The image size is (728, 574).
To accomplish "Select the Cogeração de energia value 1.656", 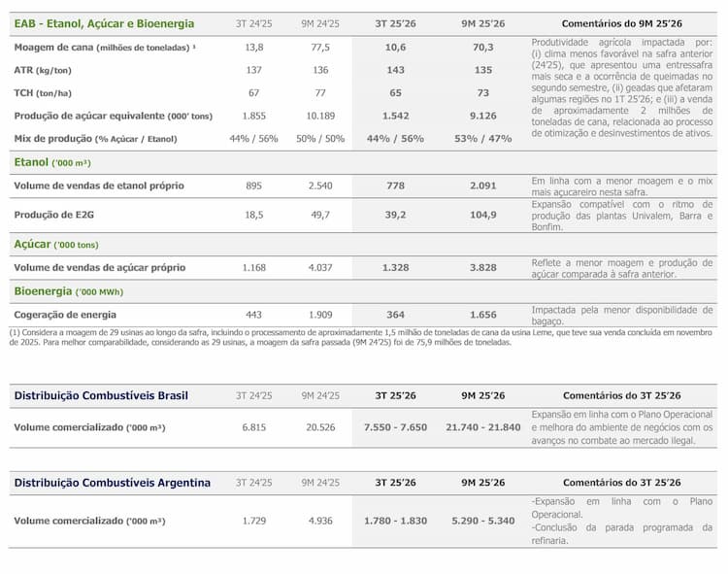I will click(x=482, y=315).
